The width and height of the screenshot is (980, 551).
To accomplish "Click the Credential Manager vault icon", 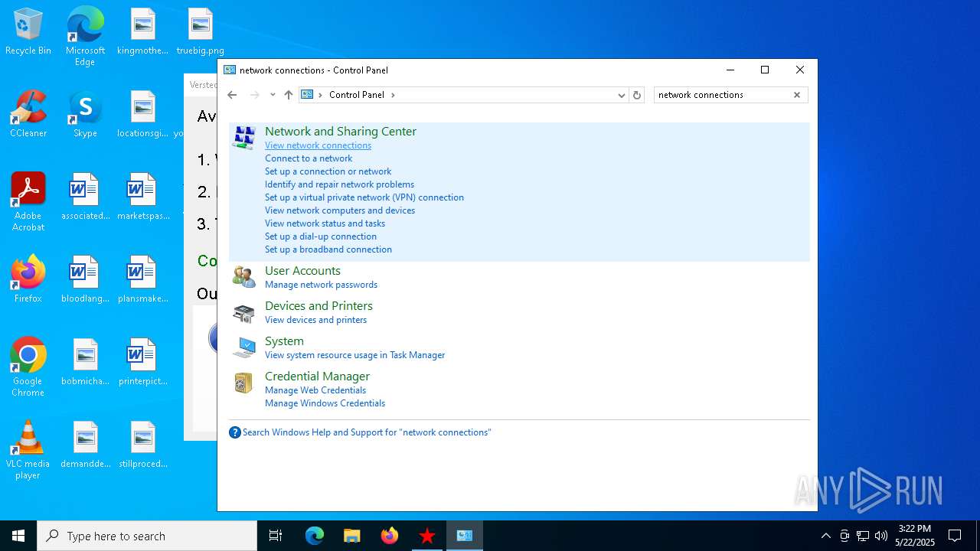I will [x=243, y=383].
